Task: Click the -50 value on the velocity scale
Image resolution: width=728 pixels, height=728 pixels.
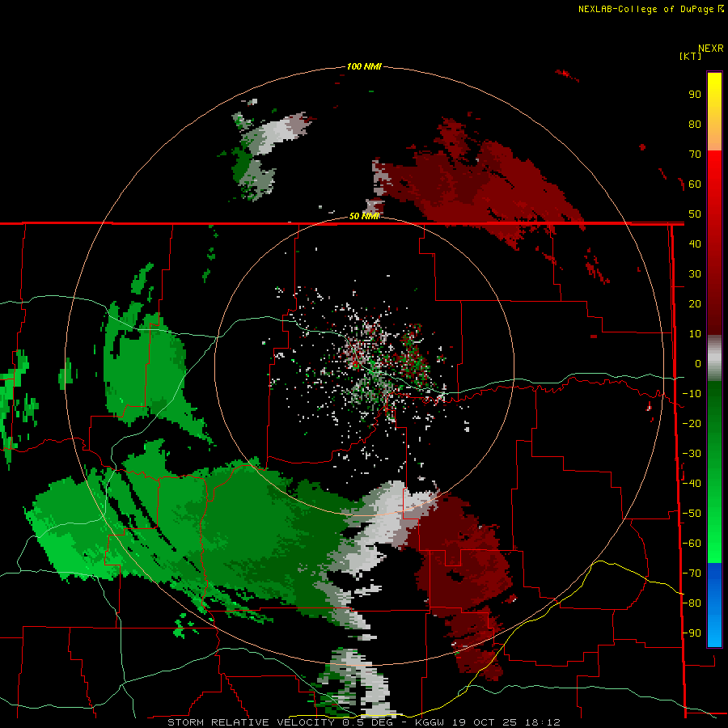Action: click(692, 514)
